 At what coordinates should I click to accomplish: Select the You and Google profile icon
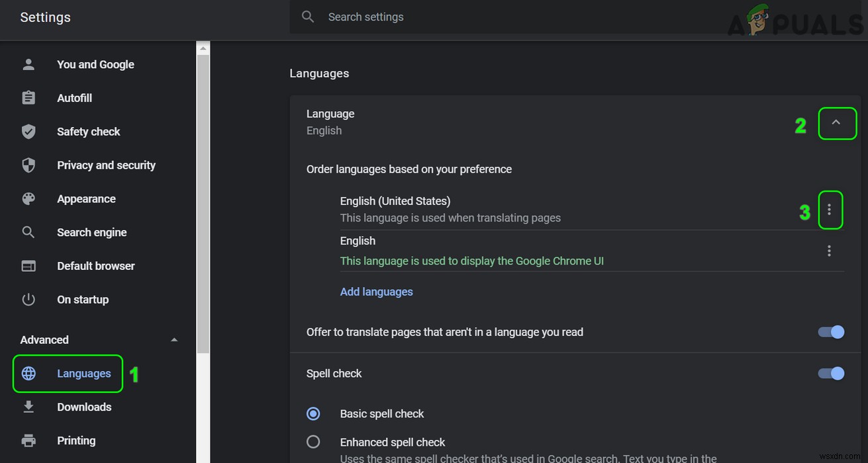[x=28, y=64]
